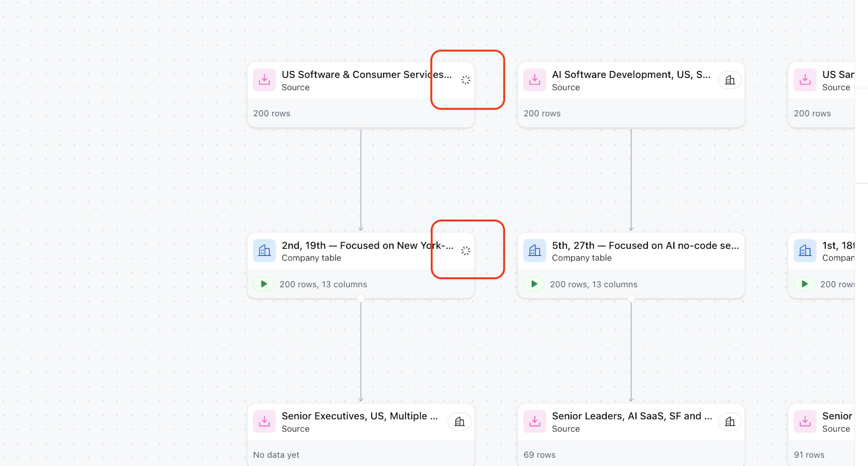
Task: Click the pink download icon on US Software & Consumer Services card
Action: pos(264,80)
